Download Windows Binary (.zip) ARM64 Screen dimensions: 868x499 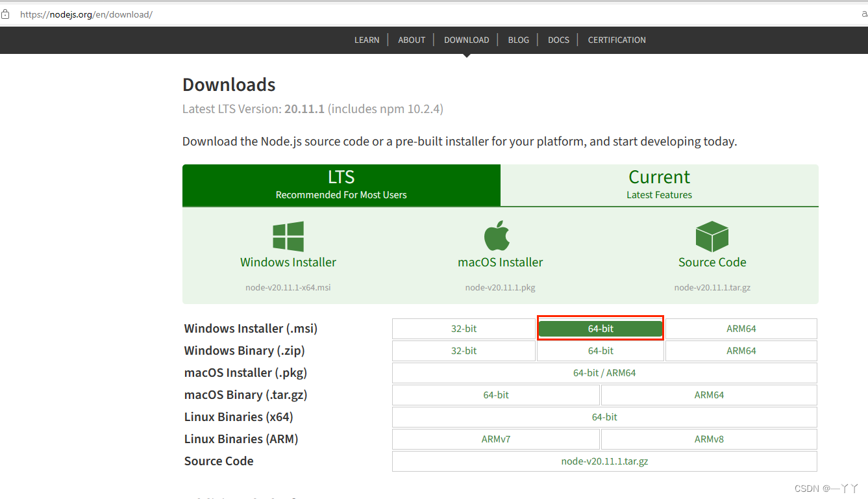[x=741, y=351]
